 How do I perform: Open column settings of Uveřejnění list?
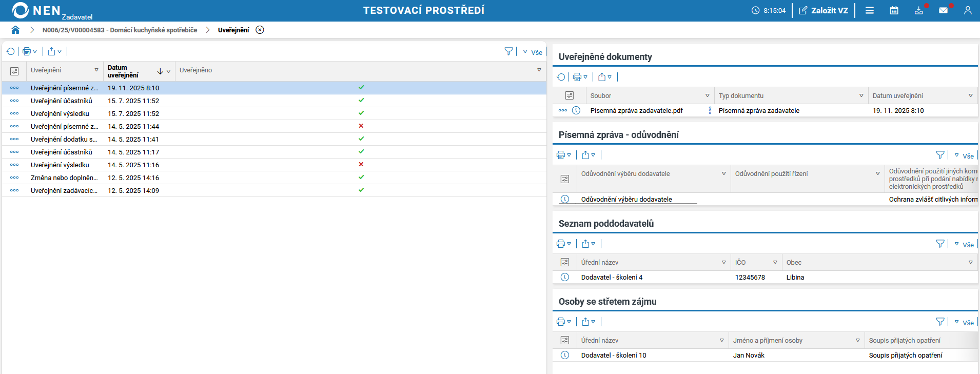14,71
